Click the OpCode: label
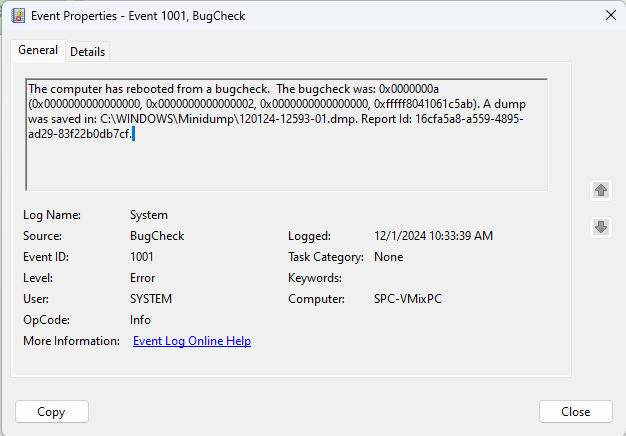This screenshot has width=626, height=436. coord(46,320)
